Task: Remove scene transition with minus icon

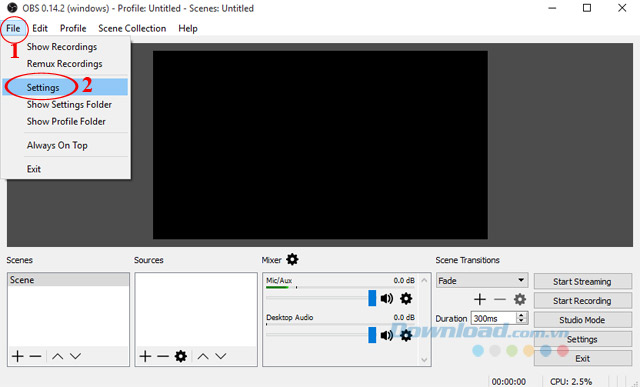Action: point(500,300)
